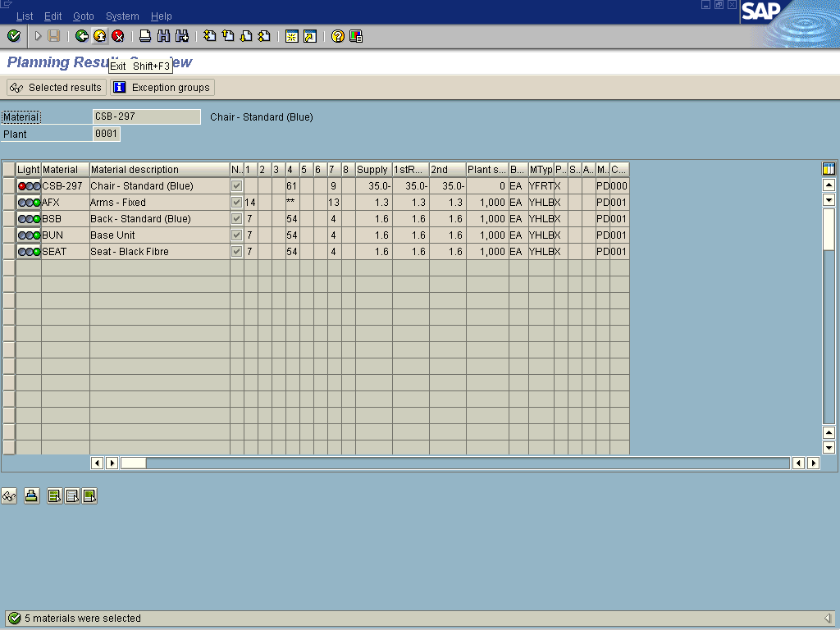Toggle checkbox in BSB row
The height and width of the screenshot is (630, 840).
[x=236, y=218]
